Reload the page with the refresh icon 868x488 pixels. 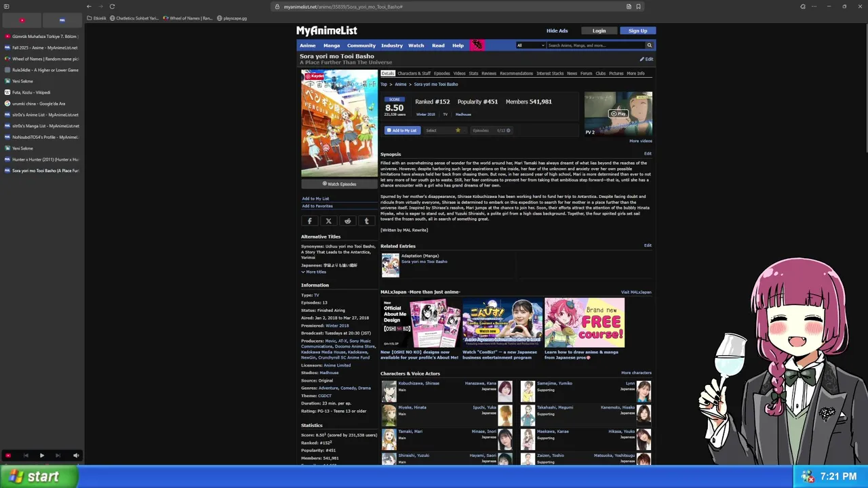pyautogui.click(x=112, y=6)
